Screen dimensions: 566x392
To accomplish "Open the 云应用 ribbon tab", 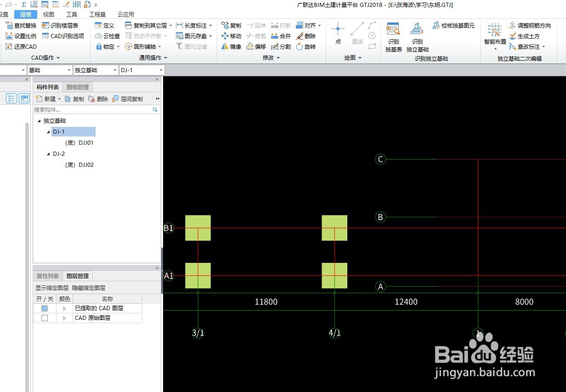I will click(126, 14).
